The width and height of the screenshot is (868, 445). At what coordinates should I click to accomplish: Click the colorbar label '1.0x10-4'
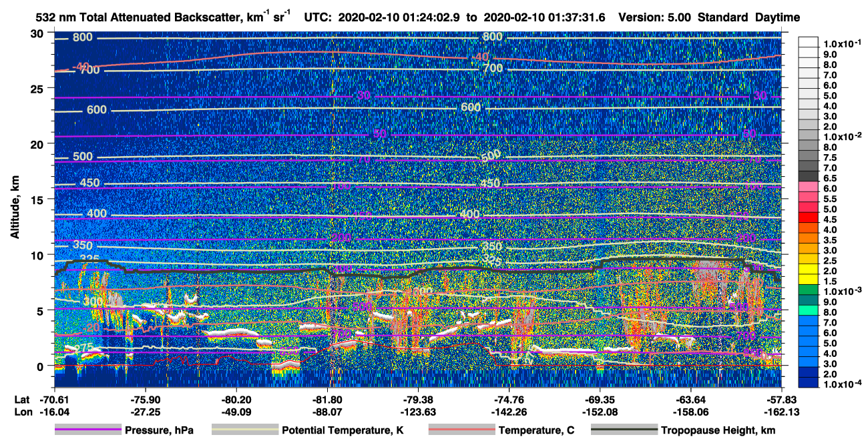[843, 383]
